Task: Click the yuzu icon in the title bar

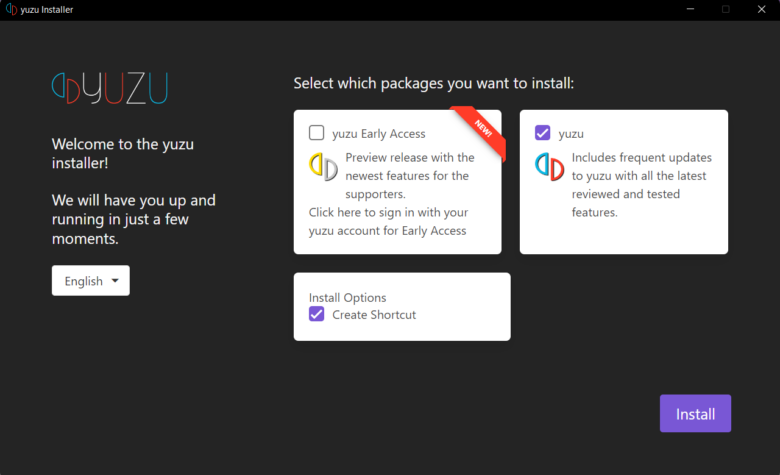Action: click(10, 9)
